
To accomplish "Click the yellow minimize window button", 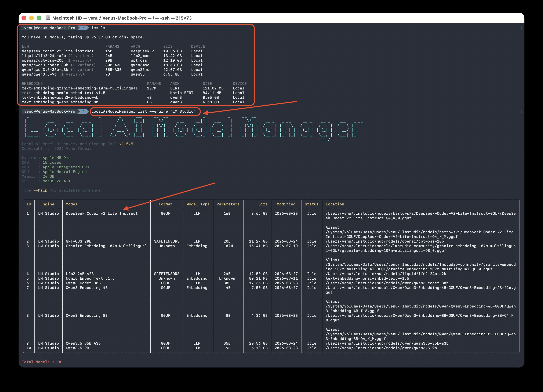I will click(31, 18).
